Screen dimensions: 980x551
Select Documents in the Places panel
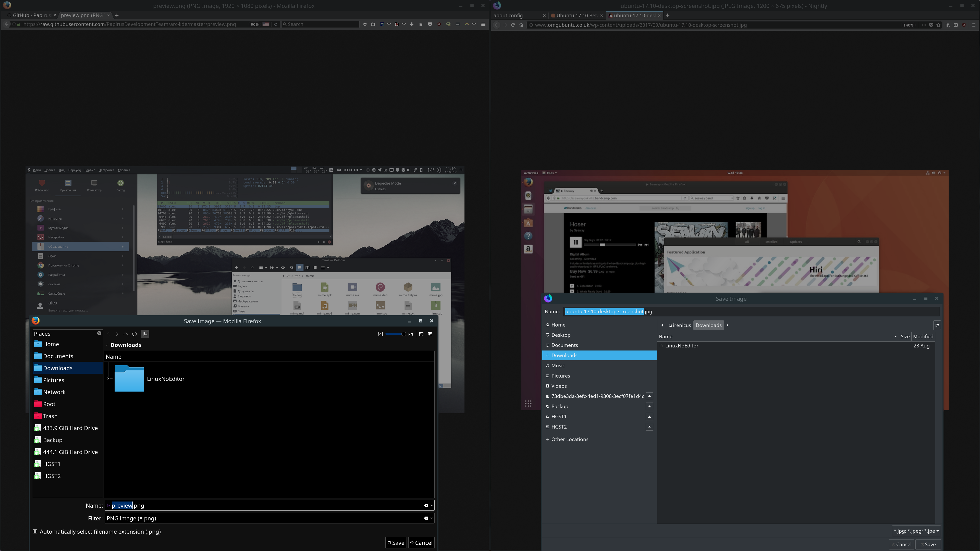pyautogui.click(x=68, y=356)
